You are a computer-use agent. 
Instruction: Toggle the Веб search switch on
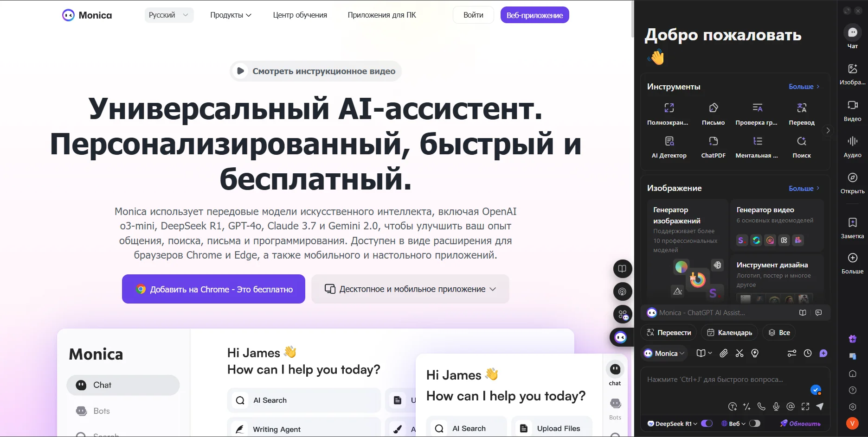(x=755, y=424)
